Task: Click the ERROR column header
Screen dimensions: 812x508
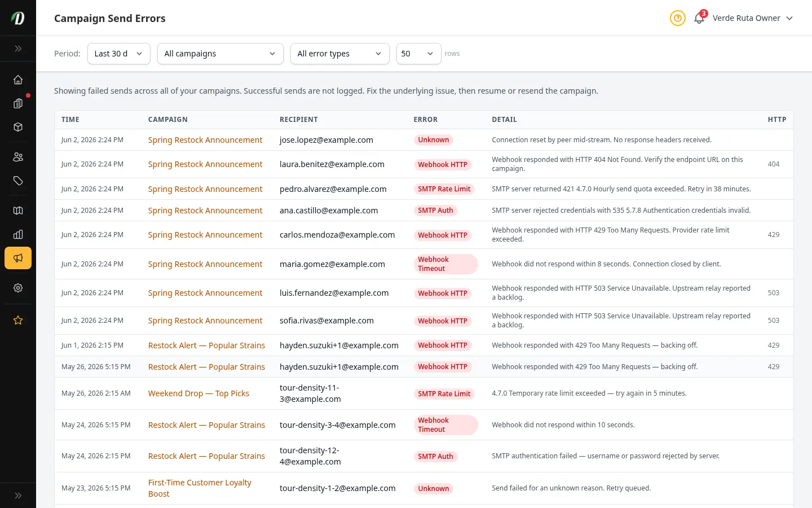Action: (426, 120)
